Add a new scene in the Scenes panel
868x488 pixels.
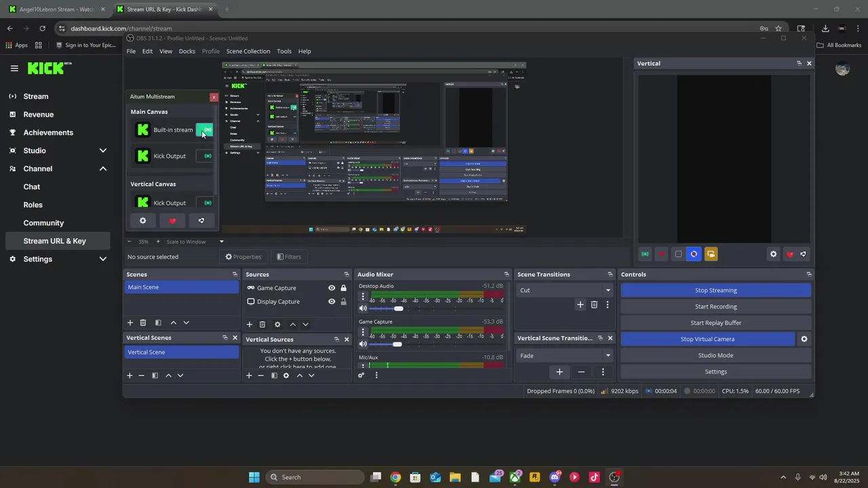point(130,323)
